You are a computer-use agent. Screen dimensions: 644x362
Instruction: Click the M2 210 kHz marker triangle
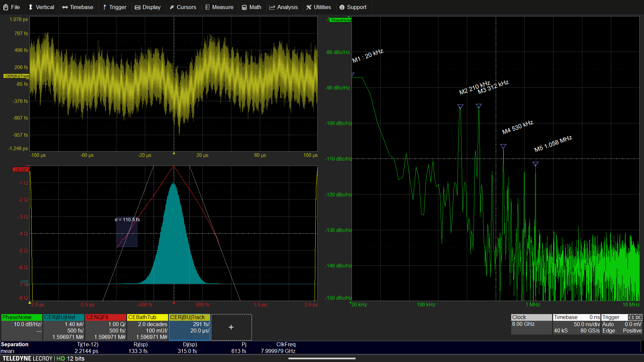coord(460,107)
